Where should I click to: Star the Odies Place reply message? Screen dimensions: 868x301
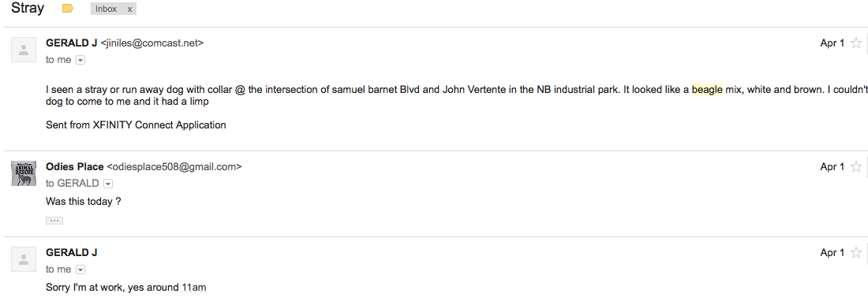click(x=855, y=166)
